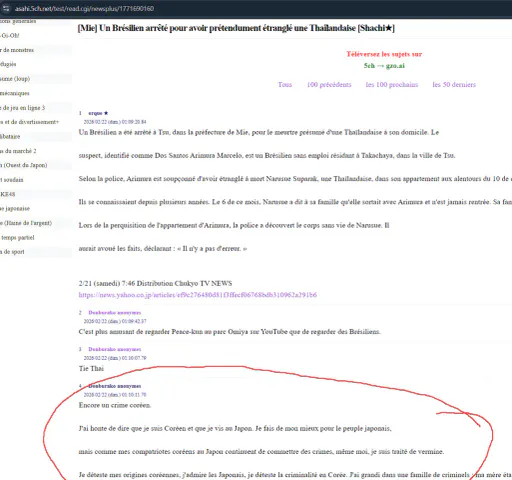Click 'Donburako anonyme' on post 3
The image size is (512, 480).
[x=115, y=349]
